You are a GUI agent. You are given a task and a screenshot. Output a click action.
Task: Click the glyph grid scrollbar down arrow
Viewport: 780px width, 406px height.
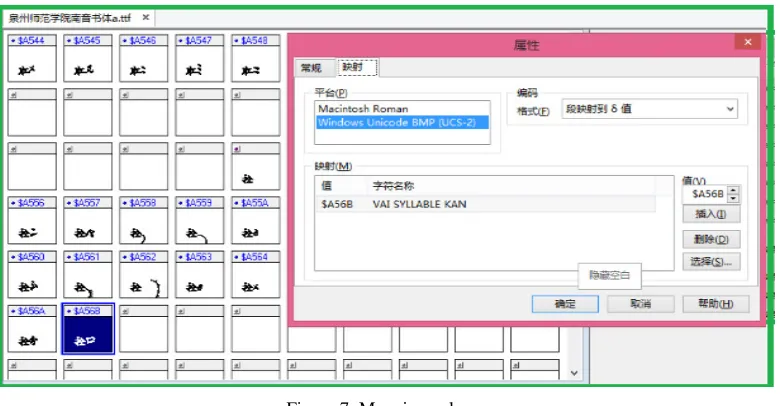[574, 373]
